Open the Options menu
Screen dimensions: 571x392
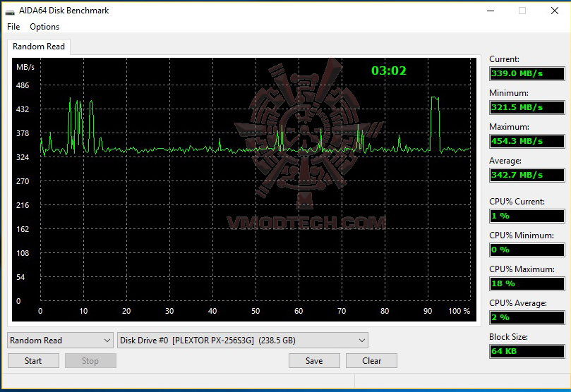coord(44,27)
